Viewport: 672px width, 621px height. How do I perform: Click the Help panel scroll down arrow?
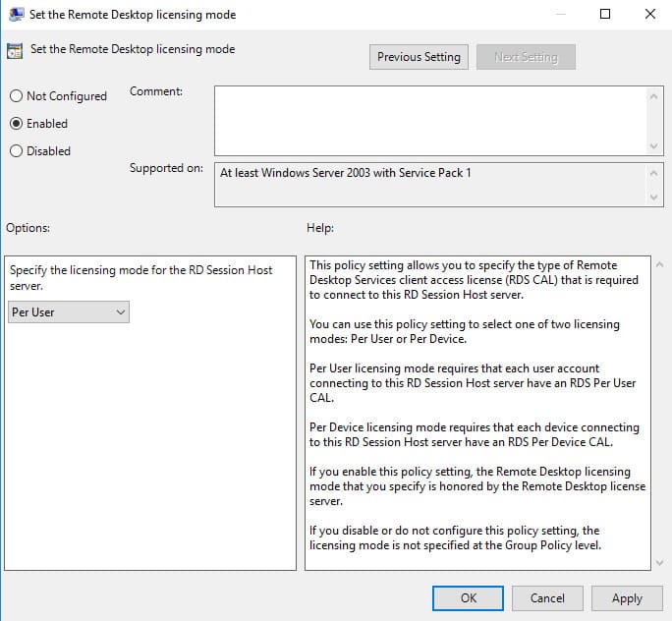(656, 562)
